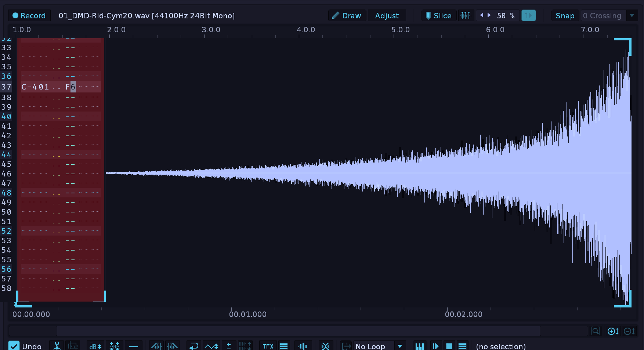
Task: Click the fade-in ramp icon
Action: pos(156,346)
